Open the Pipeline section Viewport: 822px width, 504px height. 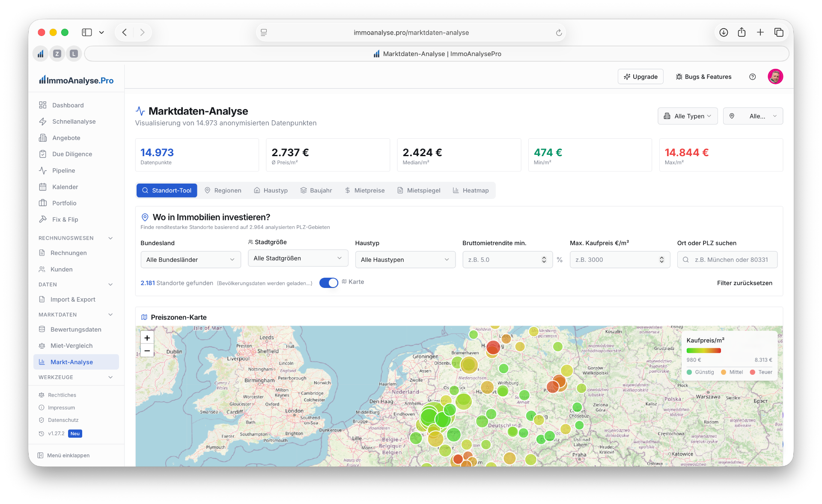click(76, 170)
